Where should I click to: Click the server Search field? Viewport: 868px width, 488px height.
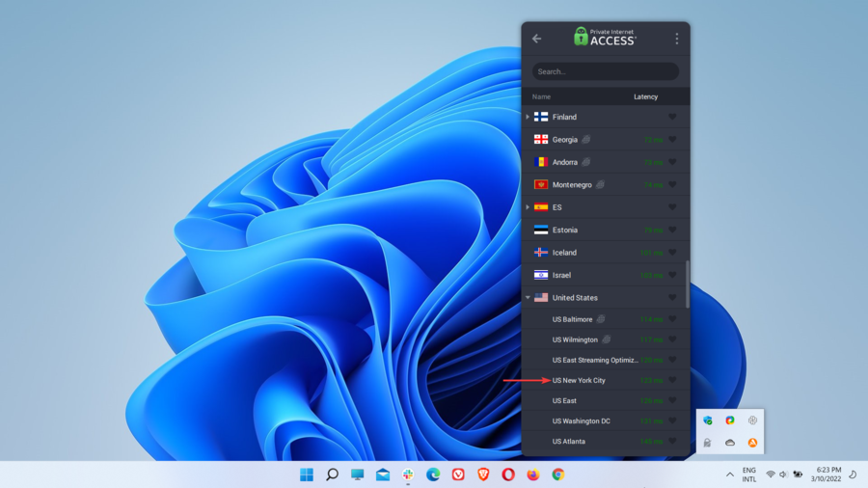(605, 71)
